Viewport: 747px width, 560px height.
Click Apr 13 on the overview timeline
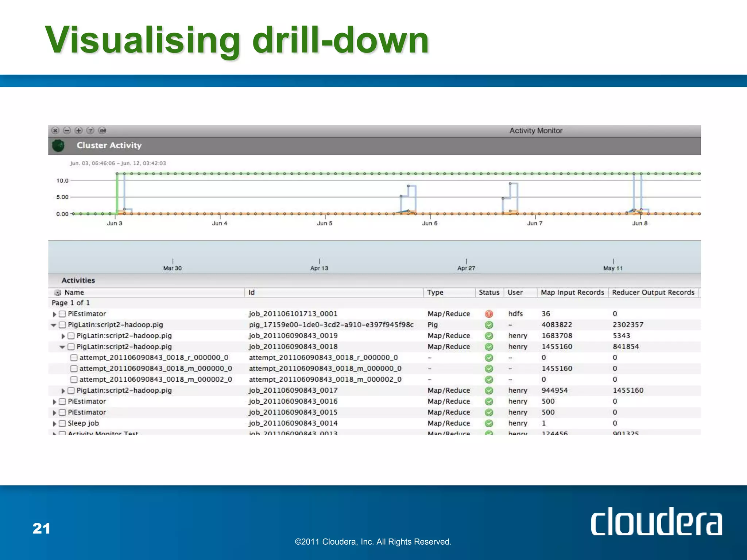point(319,268)
